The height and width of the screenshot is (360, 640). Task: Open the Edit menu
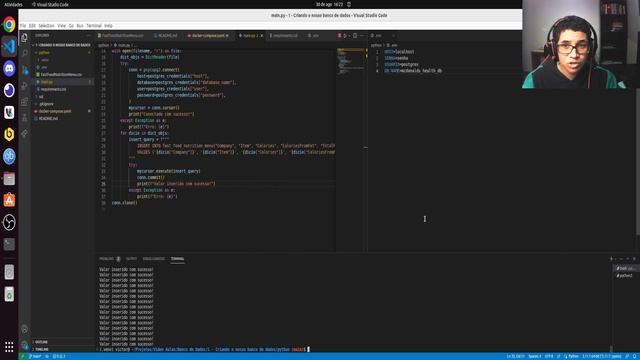pos(32,26)
